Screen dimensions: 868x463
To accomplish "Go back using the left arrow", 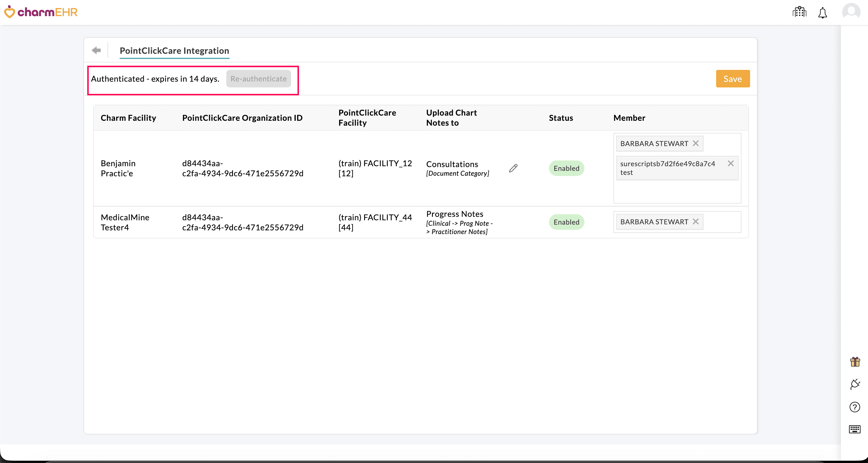I will [x=96, y=50].
